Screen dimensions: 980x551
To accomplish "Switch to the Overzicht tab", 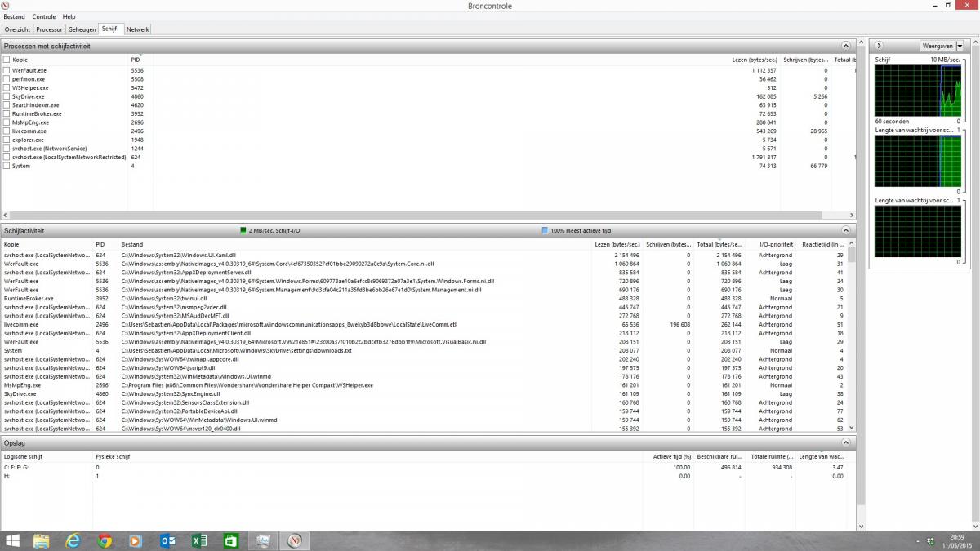I will click(x=17, y=29).
